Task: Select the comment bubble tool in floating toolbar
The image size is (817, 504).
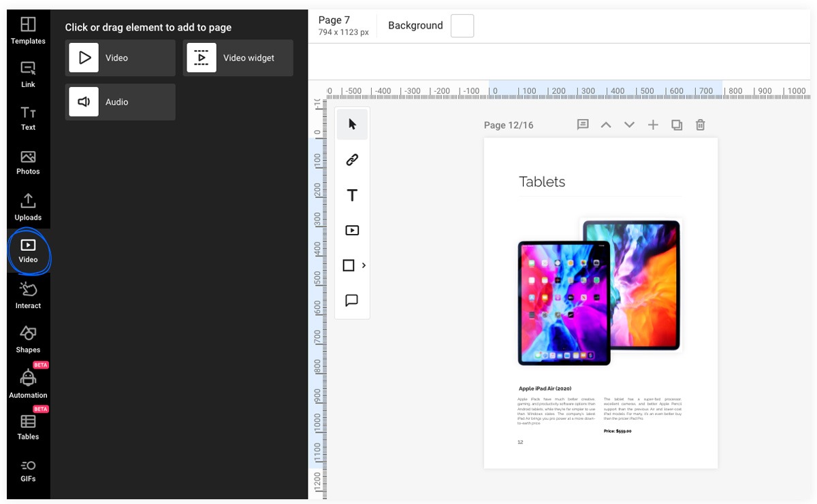Action: click(x=352, y=300)
